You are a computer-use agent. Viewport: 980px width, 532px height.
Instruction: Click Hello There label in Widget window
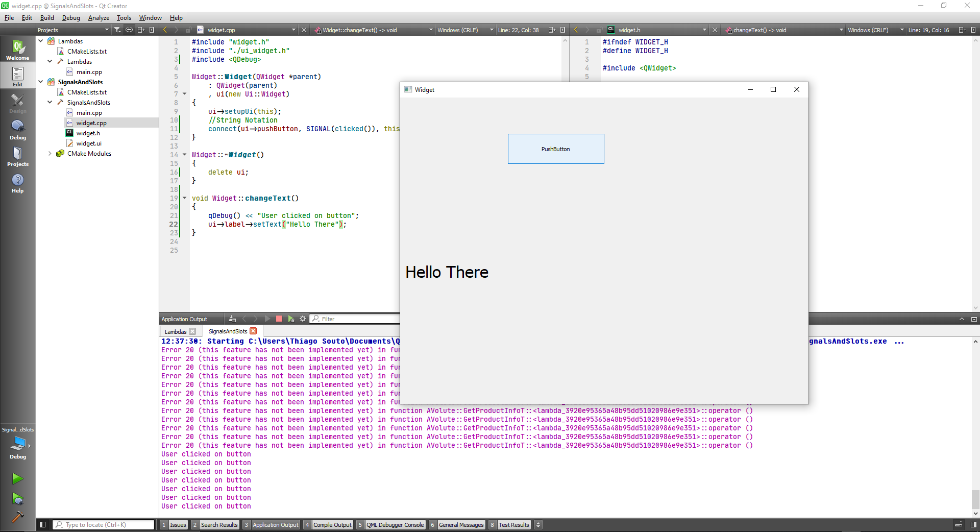[x=447, y=272]
